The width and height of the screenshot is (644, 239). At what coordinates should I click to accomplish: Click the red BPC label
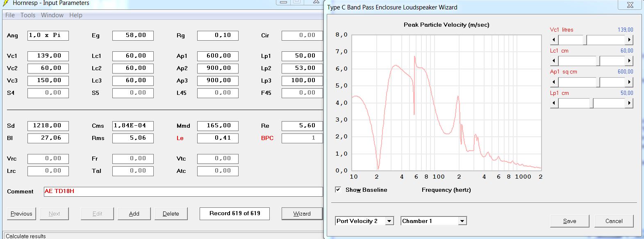(x=267, y=138)
